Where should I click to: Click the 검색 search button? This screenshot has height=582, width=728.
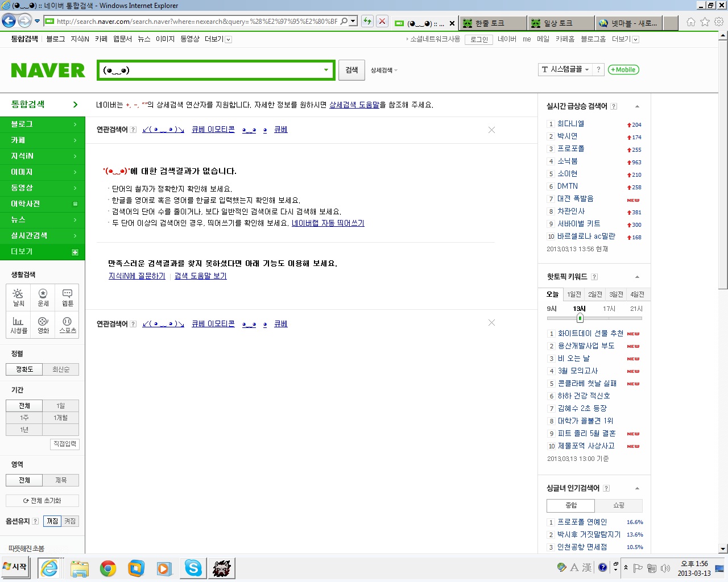click(x=351, y=70)
